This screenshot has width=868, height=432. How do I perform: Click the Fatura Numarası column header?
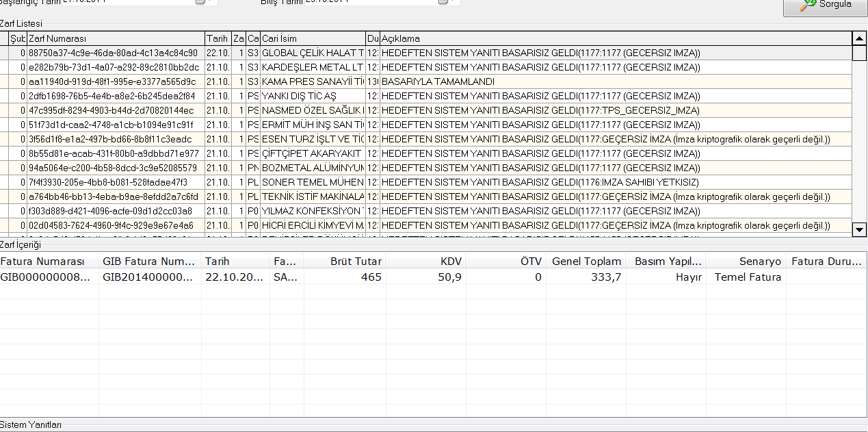point(49,261)
